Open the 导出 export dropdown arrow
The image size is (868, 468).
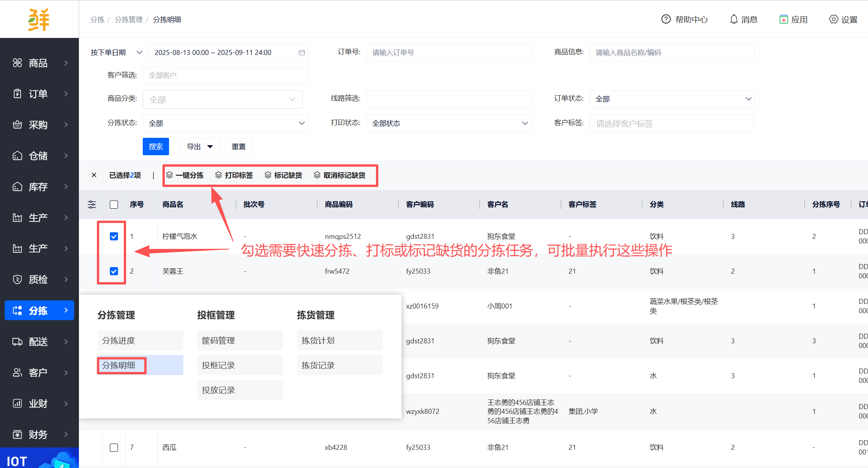point(210,147)
